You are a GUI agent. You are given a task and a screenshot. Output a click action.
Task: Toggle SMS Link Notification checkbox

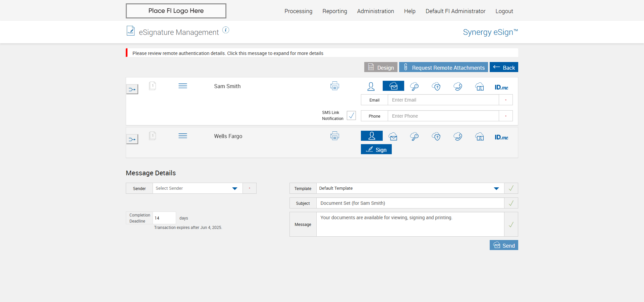pos(351,116)
